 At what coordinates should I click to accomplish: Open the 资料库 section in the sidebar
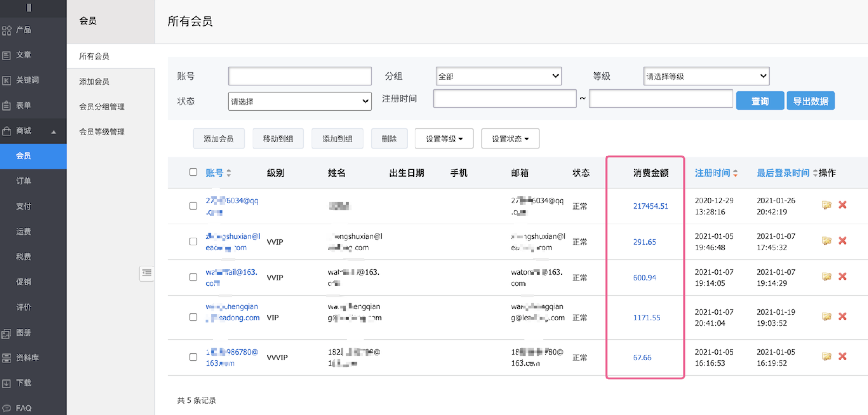pos(27,358)
